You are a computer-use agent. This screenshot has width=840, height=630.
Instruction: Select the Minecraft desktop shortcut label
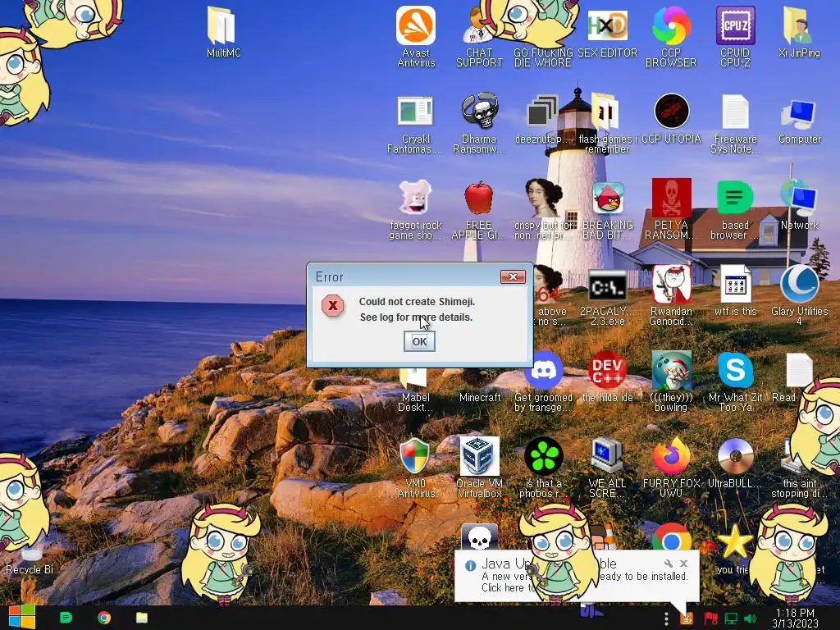point(479,398)
